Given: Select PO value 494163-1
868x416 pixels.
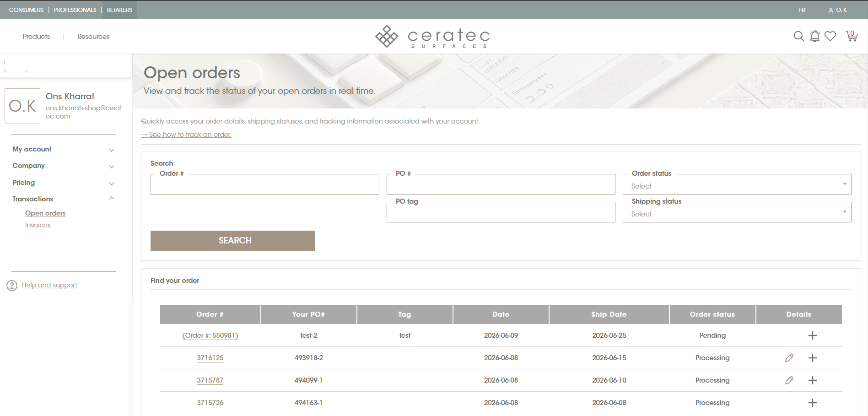Looking at the screenshot, I should click(x=309, y=403).
